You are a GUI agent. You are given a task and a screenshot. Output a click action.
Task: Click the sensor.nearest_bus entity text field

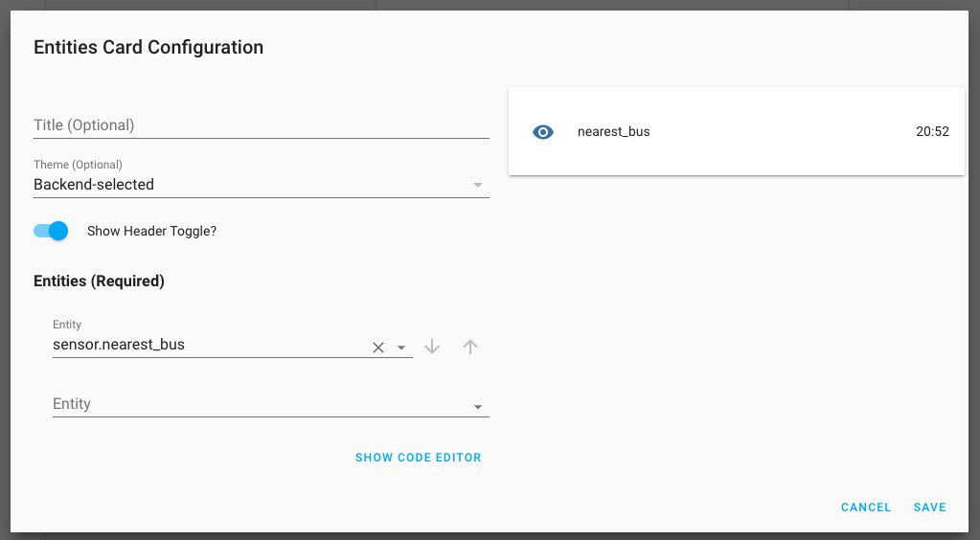(x=211, y=345)
